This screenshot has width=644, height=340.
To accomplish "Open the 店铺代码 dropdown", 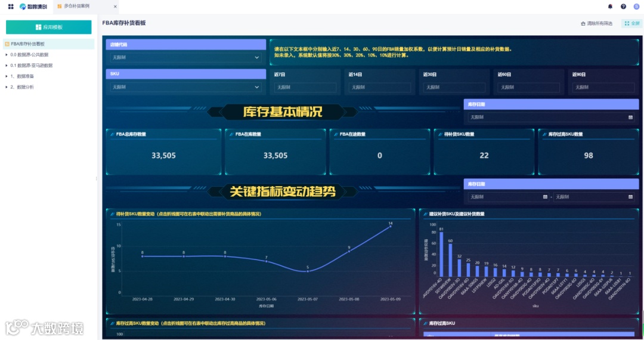I will (185, 57).
